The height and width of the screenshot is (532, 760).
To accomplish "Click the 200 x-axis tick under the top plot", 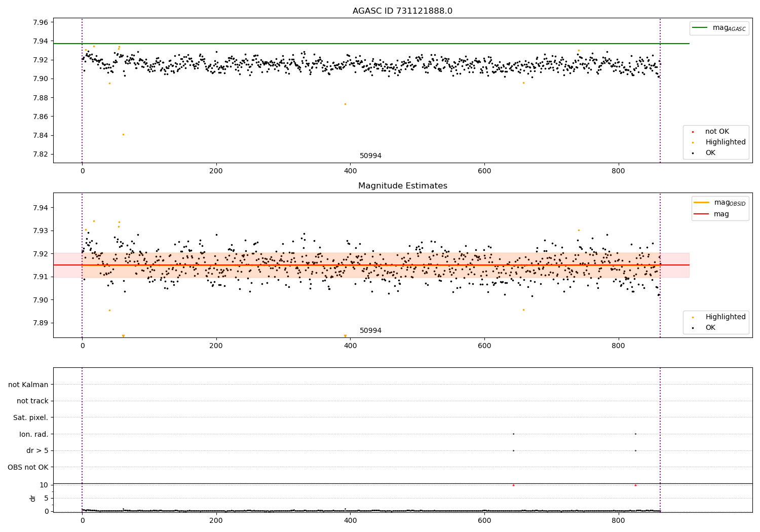I will (216, 171).
